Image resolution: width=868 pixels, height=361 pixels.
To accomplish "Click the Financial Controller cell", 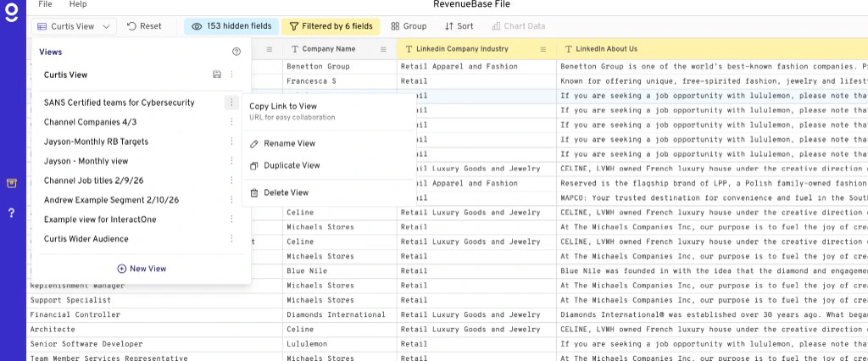I will pos(154,314).
